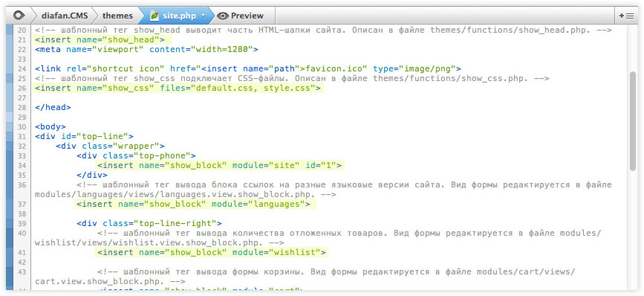Image resolution: width=644 pixels, height=296 pixels.
Task: Click line number 41 in the gutter
Action: [22, 252]
